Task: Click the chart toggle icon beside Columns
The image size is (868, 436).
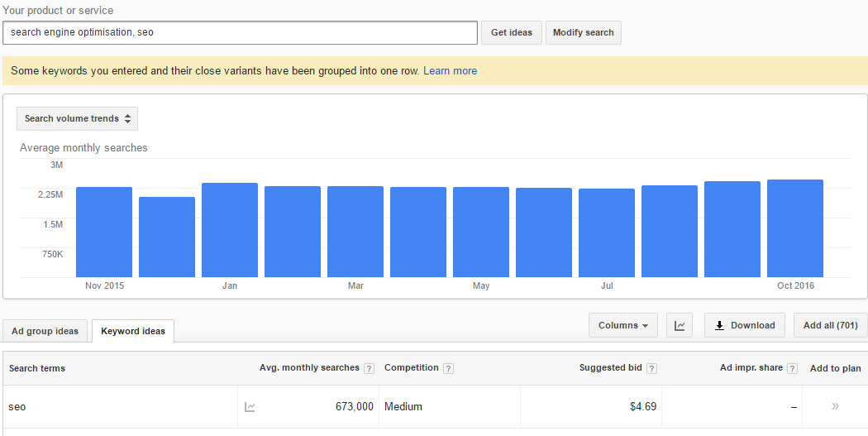Action: coord(680,325)
